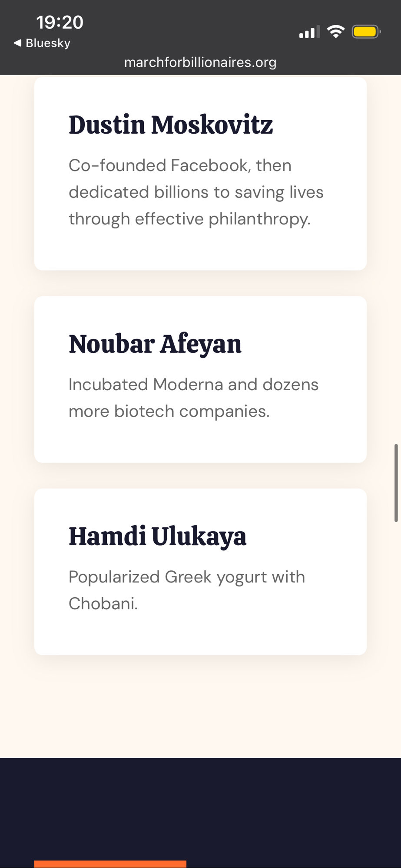Tap the "through effective philanthropy." line
Screen dimensions: 401x868
(189, 219)
